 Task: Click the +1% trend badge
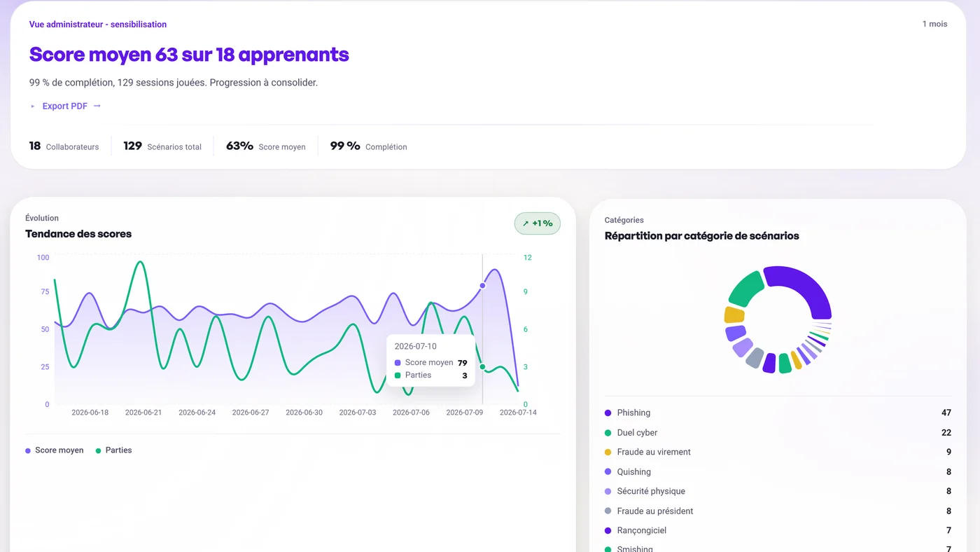pyautogui.click(x=538, y=223)
